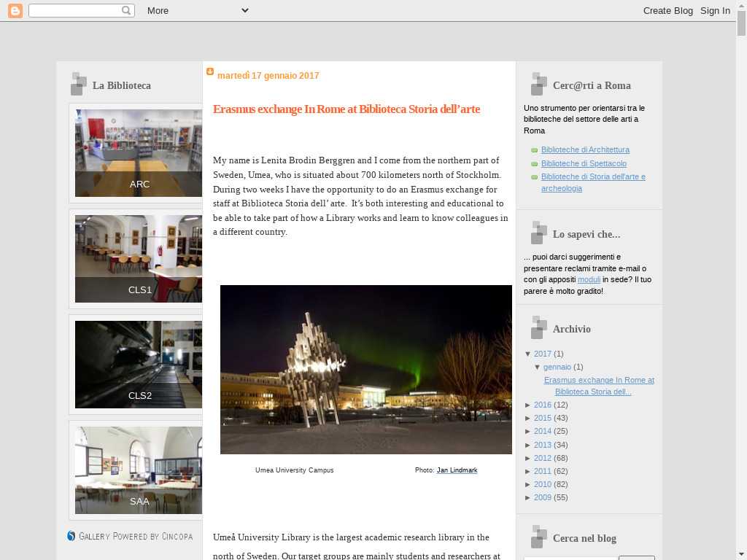Open the CLS2 gallery thumbnail
The width and height of the screenshot is (747, 560).
[x=139, y=363]
